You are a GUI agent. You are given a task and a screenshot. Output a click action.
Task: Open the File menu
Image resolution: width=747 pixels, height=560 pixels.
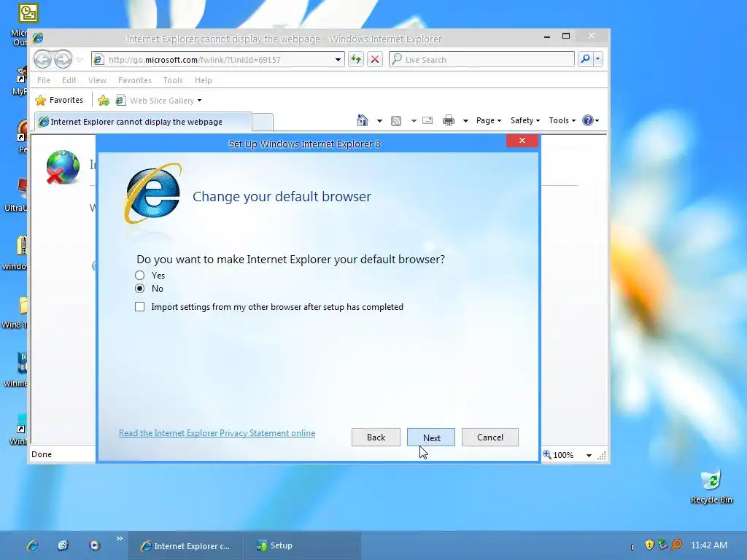(44, 80)
